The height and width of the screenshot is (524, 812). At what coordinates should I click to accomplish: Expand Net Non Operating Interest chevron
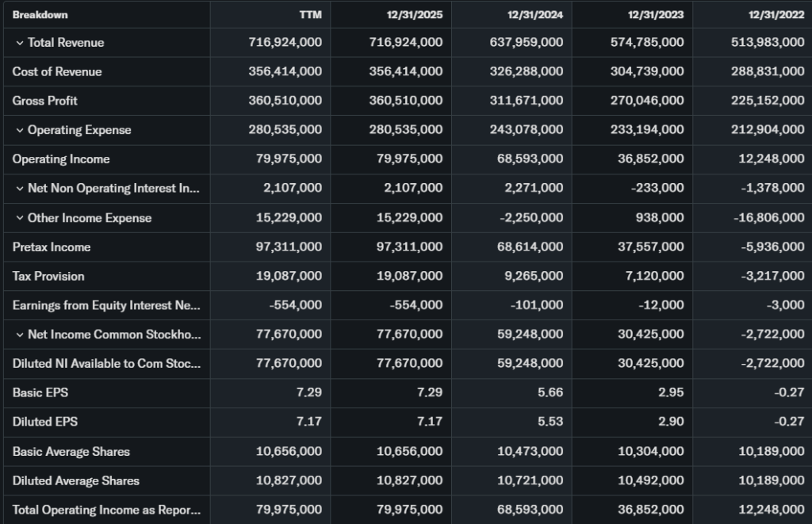[20, 189]
